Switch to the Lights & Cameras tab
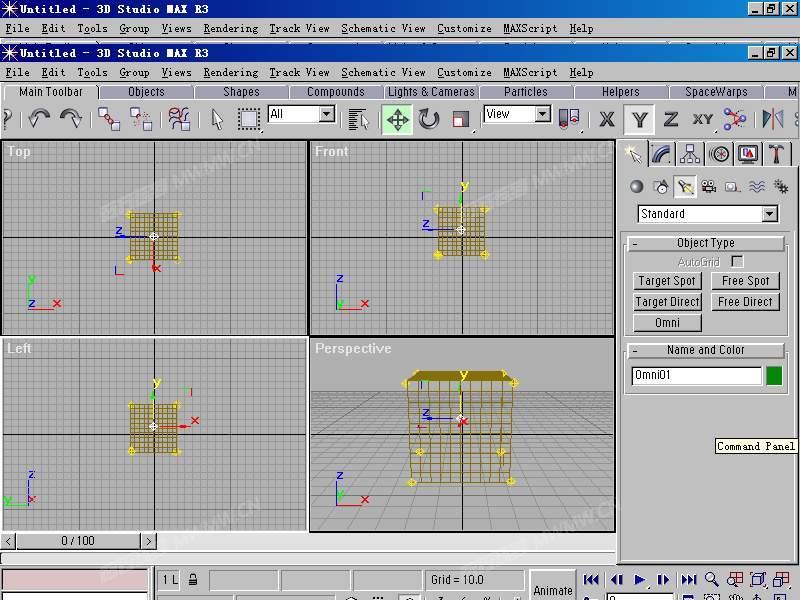The height and width of the screenshot is (600, 800). click(431, 92)
